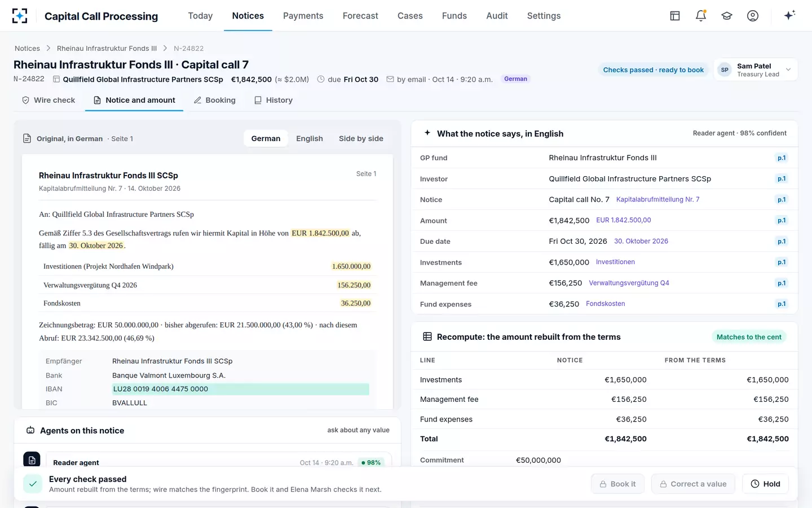Open the layout panel icon in top bar
Viewport: 812px width, 508px height.
point(675,16)
